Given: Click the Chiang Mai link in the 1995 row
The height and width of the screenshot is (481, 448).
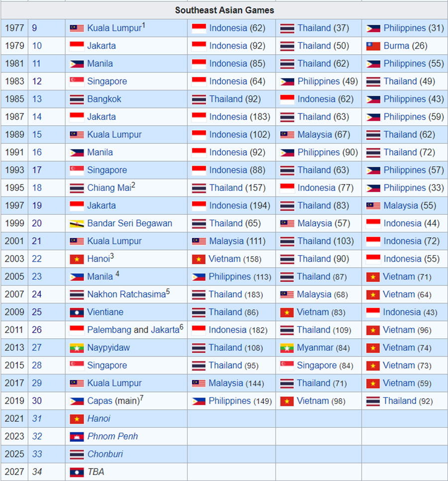Looking at the screenshot, I should pos(109,188).
